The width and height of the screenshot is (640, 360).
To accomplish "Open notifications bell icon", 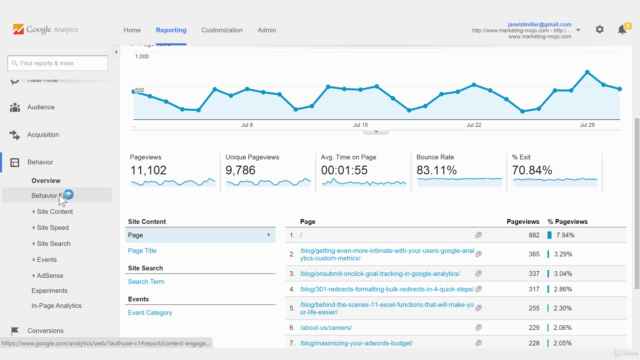I will click(x=622, y=29).
